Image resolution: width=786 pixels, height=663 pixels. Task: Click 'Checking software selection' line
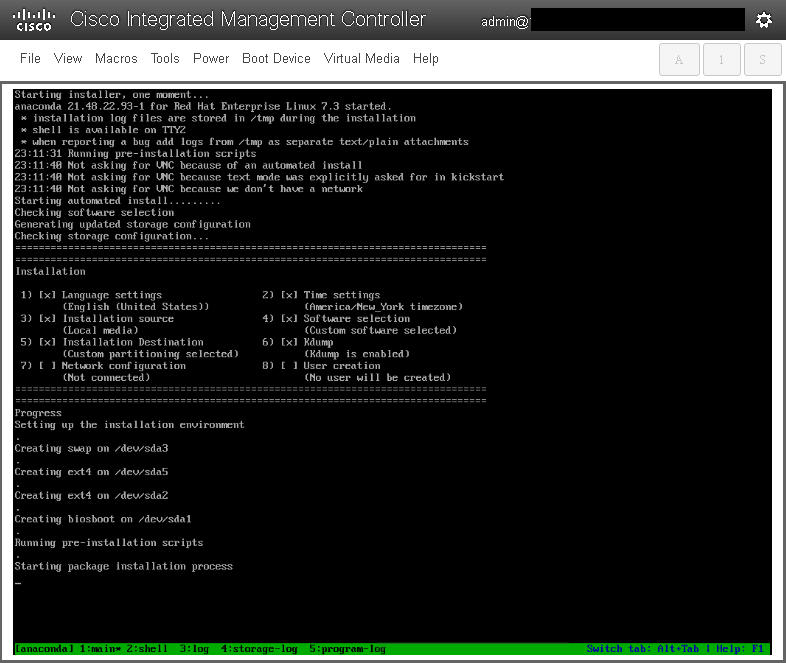94,212
